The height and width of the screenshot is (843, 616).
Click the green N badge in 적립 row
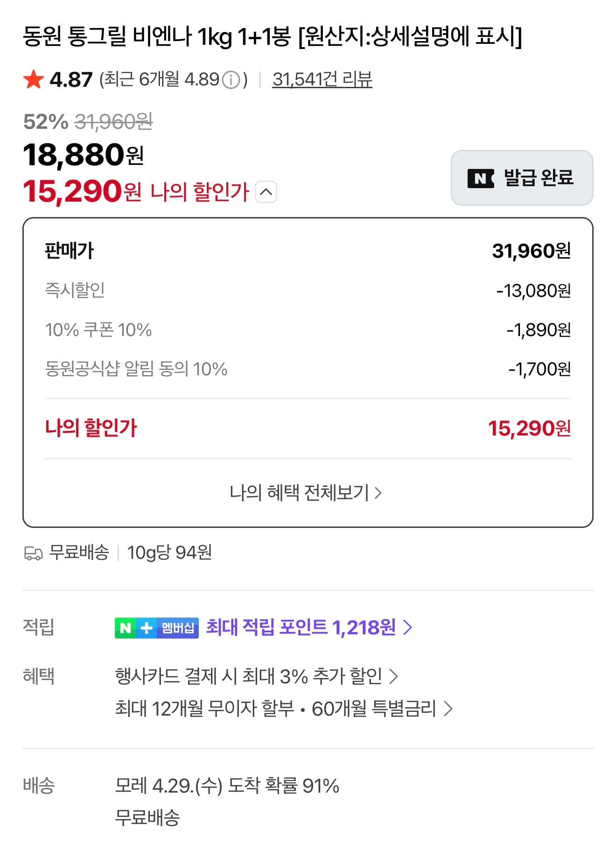click(124, 628)
